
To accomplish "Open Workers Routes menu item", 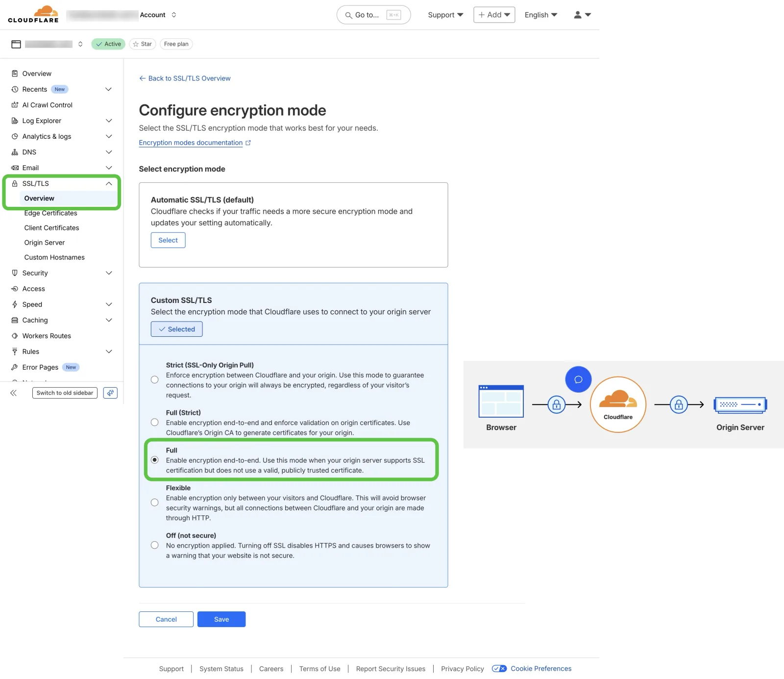I will pos(47,336).
